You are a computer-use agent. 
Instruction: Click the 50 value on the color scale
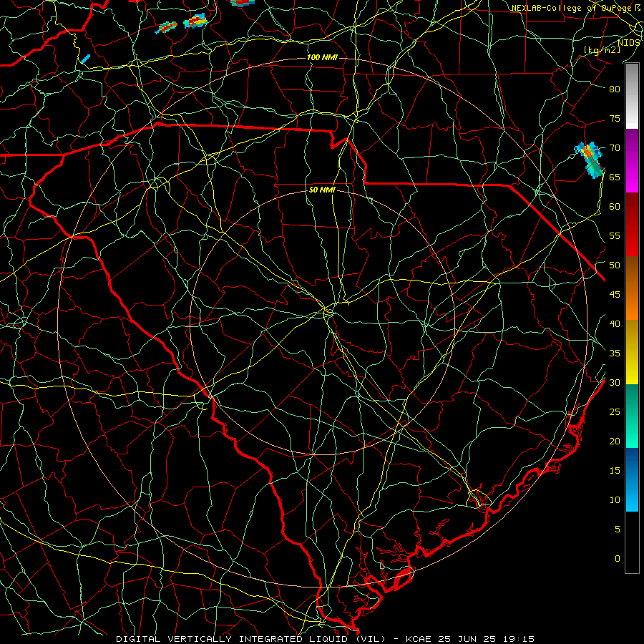(615, 265)
